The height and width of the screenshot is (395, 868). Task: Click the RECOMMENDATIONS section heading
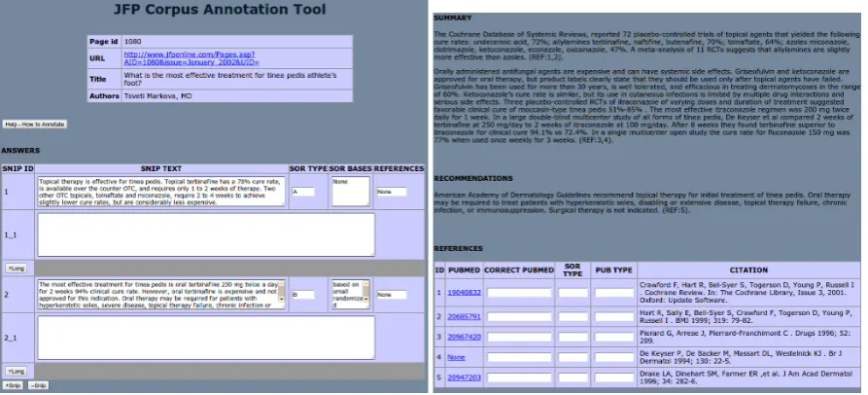pyautogui.click(x=473, y=178)
